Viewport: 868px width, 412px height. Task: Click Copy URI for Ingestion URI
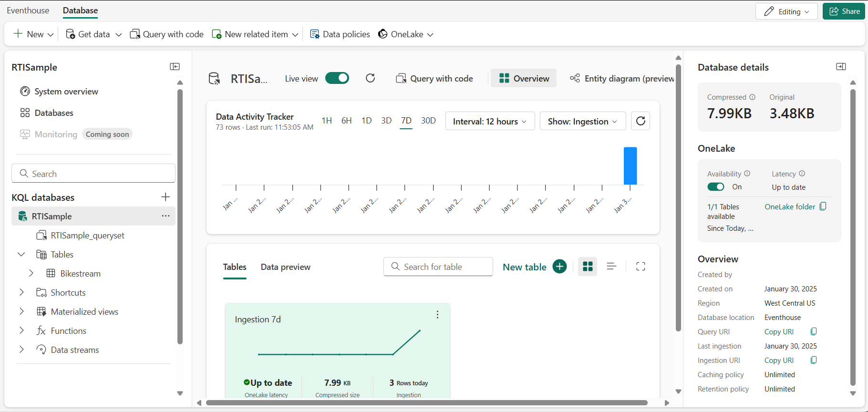[x=779, y=360]
